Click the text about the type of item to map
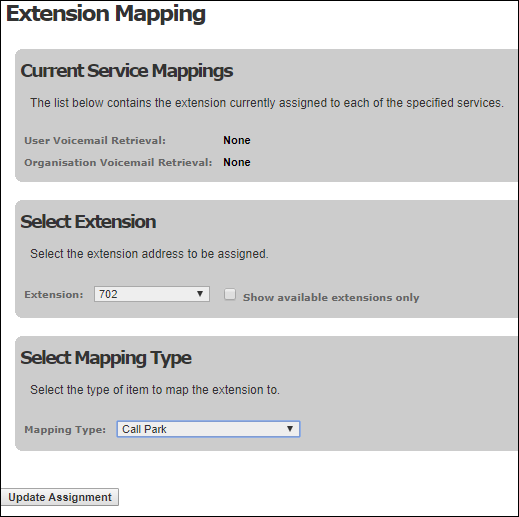519x517 pixels. [x=155, y=390]
